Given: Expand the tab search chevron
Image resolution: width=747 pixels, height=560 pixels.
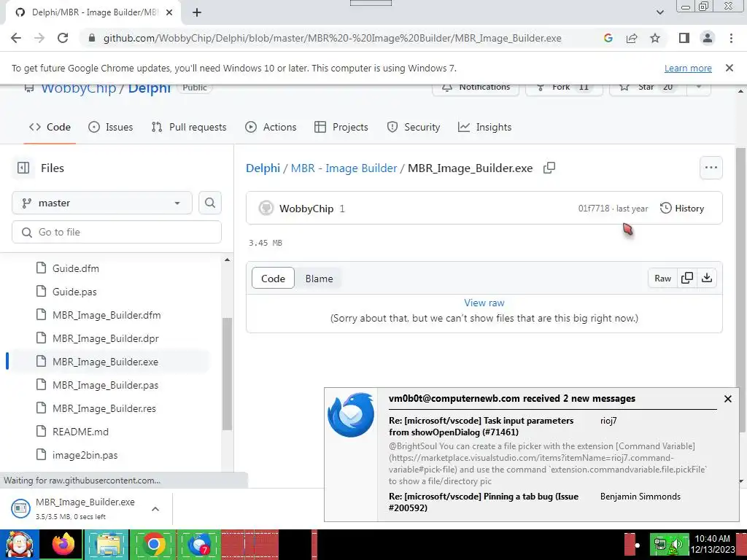Looking at the screenshot, I should click(659, 12).
